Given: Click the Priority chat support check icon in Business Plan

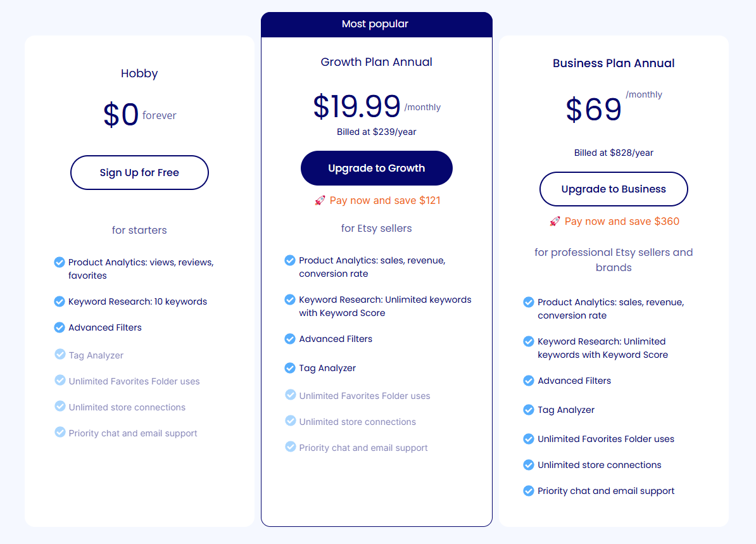Looking at the screenshot, I should 529,490.
